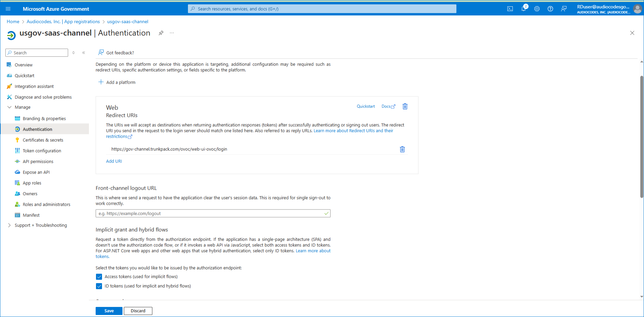Open Cloud Shell from the top bar
Screen dimensions: 644x317
click(x=510, y=9)
